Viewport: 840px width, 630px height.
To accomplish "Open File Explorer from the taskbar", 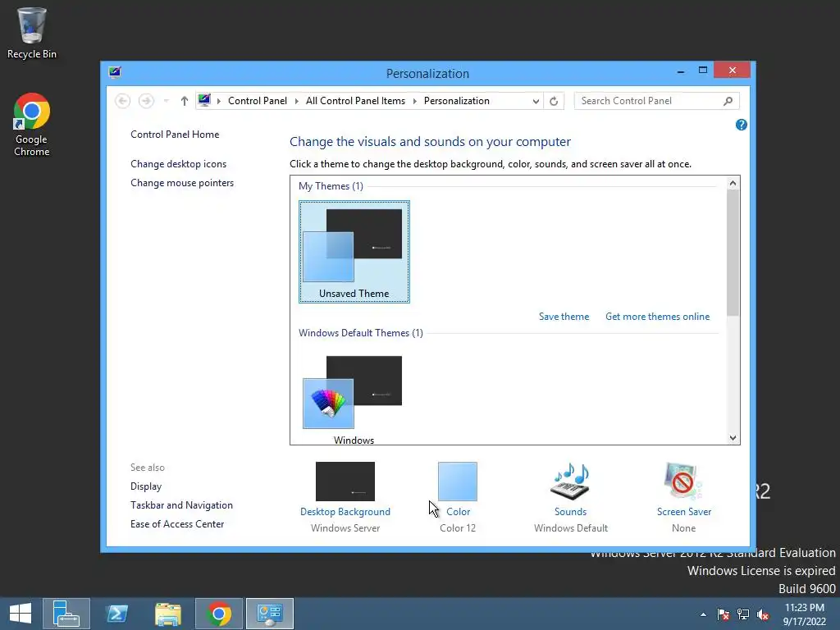I will pos(167,614).
